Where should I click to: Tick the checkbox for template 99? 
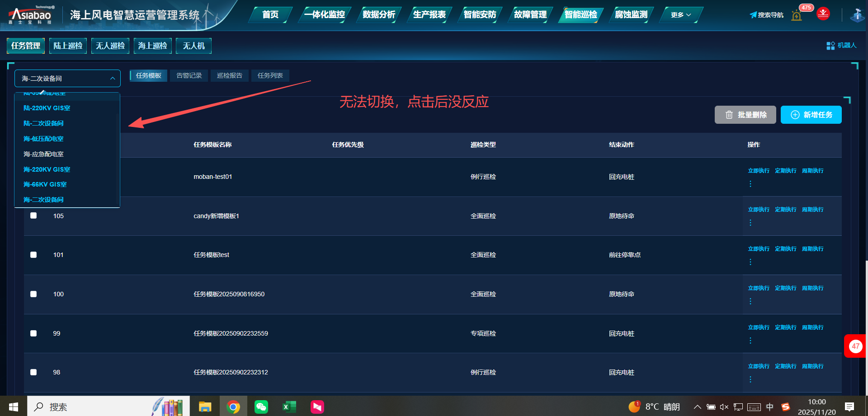click(x=33, y=333)
